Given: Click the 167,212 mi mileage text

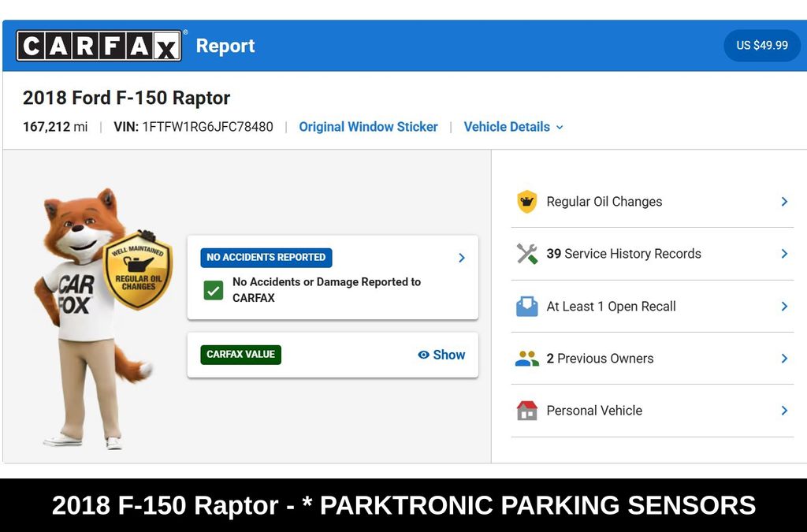Looking at the screenshot, I should pos(55,127).
